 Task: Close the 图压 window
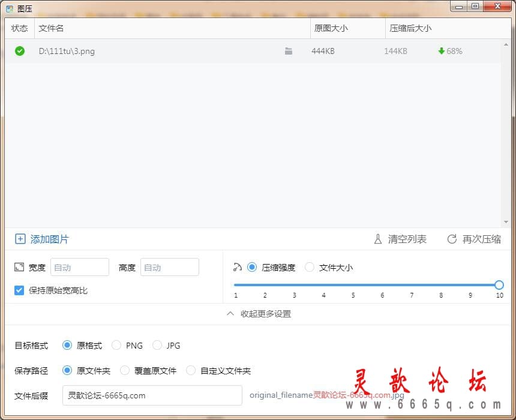click(498, 7)
